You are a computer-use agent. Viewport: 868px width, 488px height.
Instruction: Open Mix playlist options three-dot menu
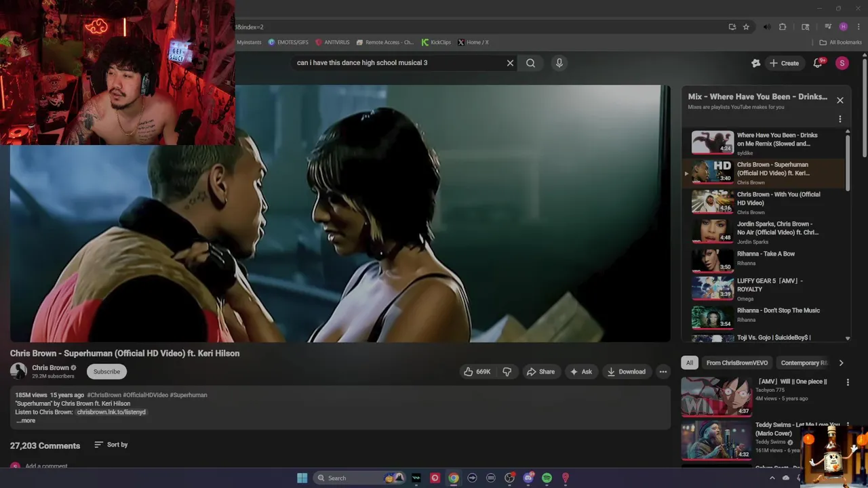click(840, 119)
